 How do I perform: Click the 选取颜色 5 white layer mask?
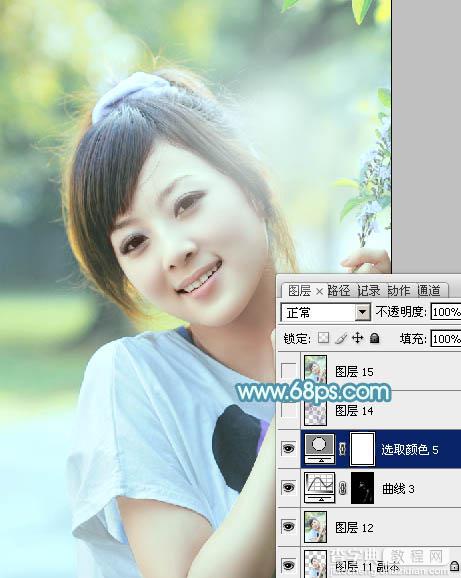[x=362, y=449]
